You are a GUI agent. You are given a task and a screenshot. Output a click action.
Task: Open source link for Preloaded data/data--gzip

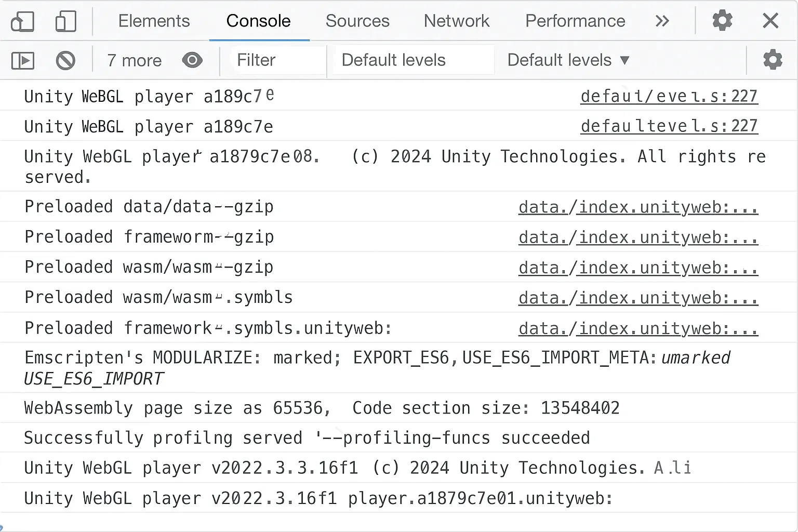pyautogui.click(x=638, y=207)
